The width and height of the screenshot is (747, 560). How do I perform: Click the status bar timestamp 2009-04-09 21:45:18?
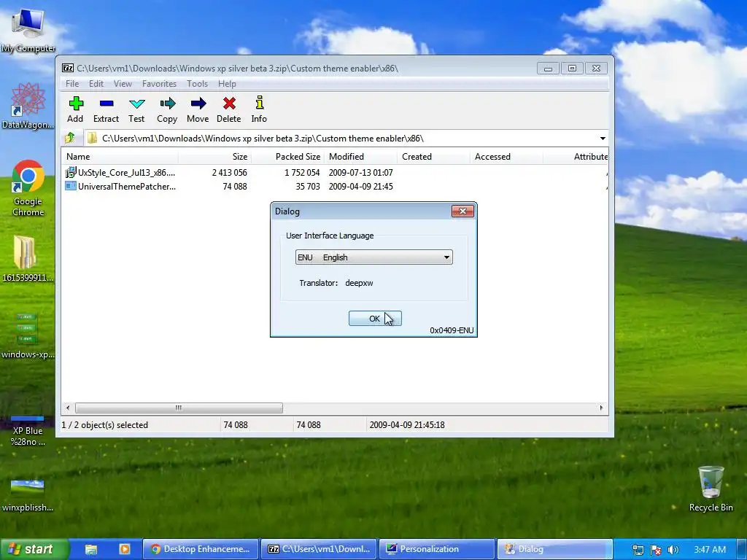(x=407, y=425)
